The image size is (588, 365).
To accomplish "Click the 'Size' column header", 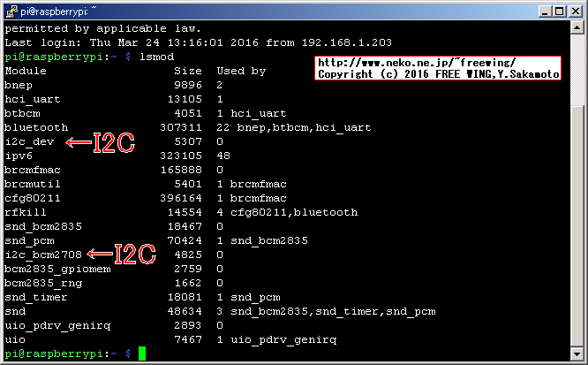I will pos(188,71).
